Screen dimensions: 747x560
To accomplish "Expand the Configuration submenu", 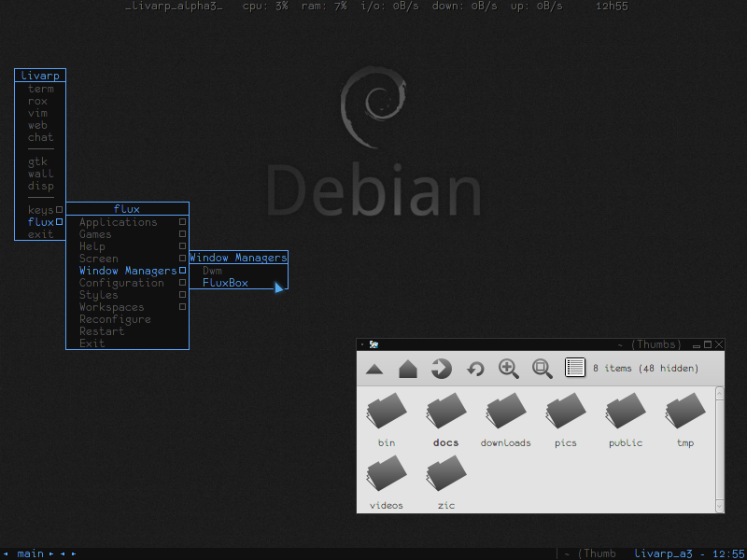I will pos(182,283).
